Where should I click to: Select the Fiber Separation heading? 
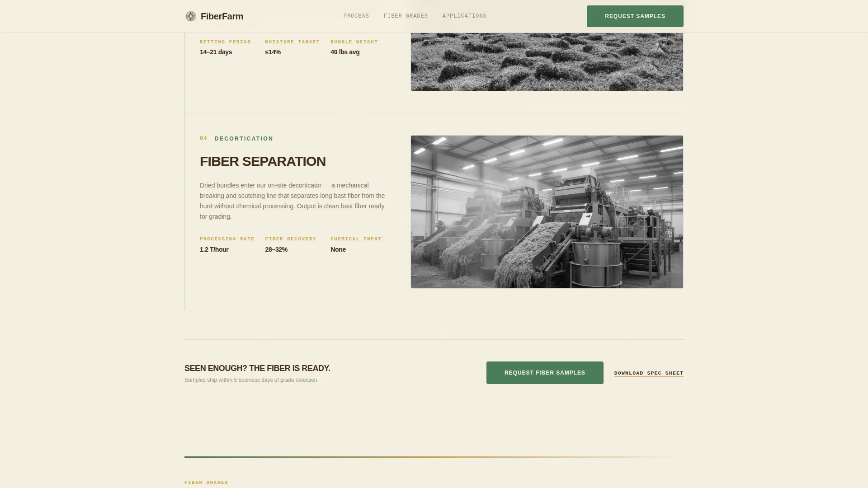[263, 161]
